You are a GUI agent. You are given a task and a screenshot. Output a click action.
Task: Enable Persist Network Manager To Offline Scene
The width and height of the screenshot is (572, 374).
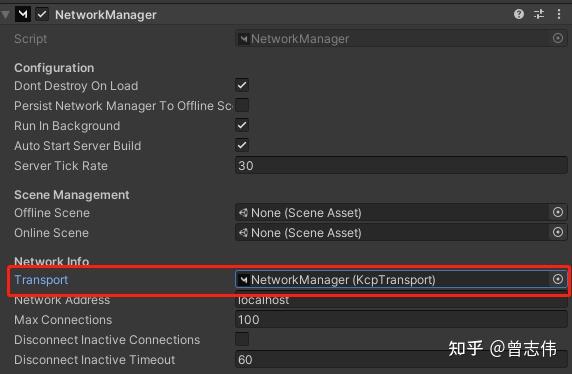[242, 105]
